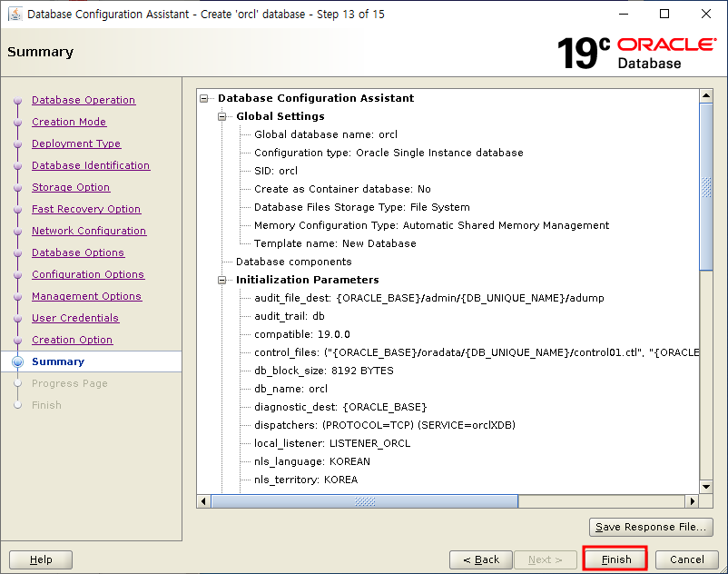Click the vertical scrollbar thumb
The width and height of the screenshot is (728, 574).
tap(706, 187)
